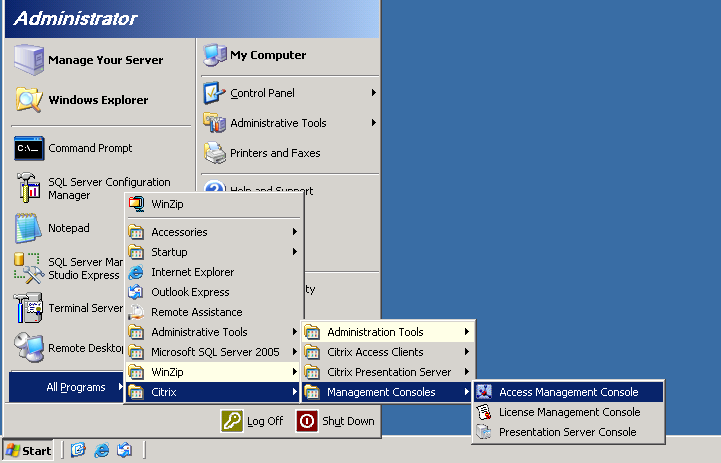Launch Outlook Express from programs list
This screenshot has height=463, width=721.
coord(213,292)
